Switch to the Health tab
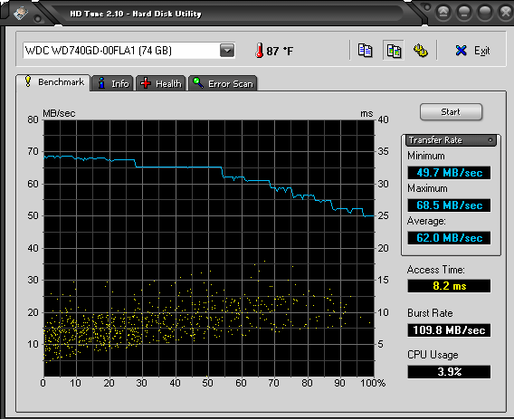The height and width of the screenshot is (420, 514). click(x=161, y=83)
